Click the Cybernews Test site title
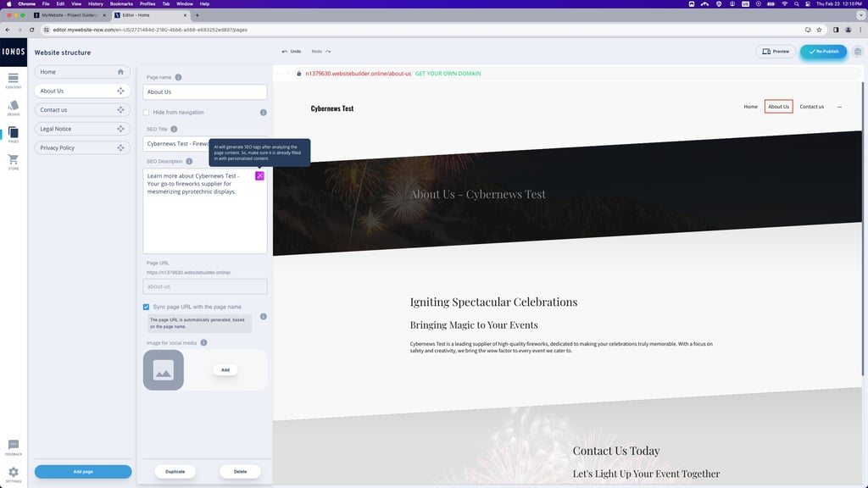This screenshot has height=488, width=868. (332, 108)
